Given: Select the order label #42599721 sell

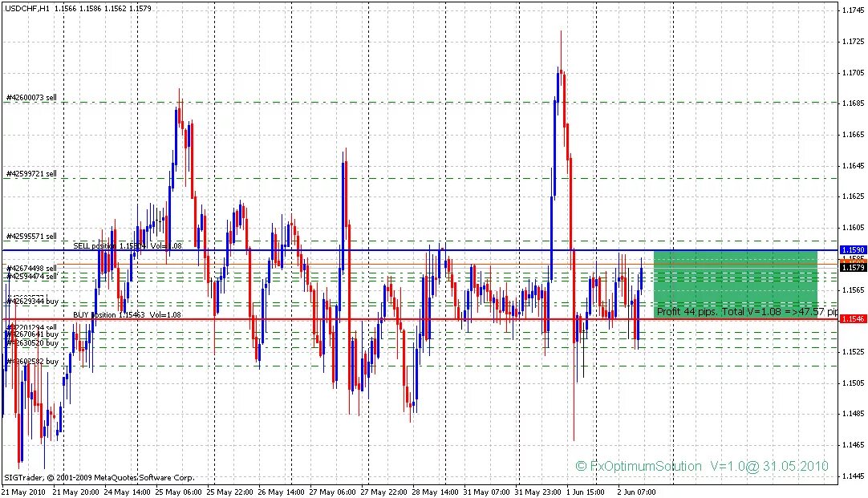Looking at the screenshot, I should tap(31, 174).
